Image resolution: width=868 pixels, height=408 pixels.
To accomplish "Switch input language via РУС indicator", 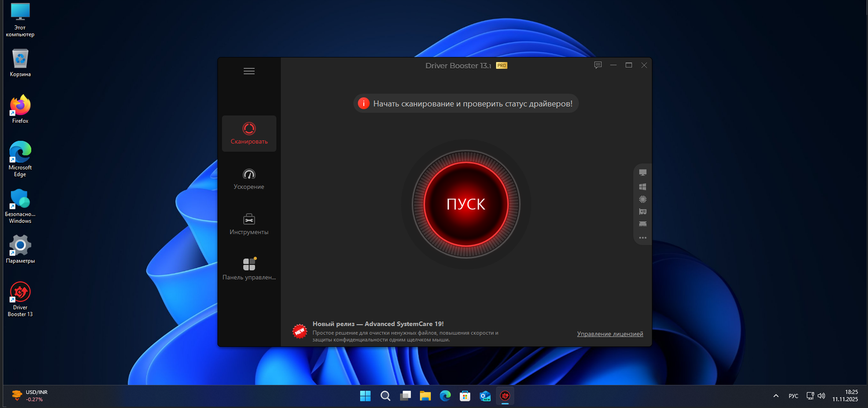I will click(x=793, y=396).
